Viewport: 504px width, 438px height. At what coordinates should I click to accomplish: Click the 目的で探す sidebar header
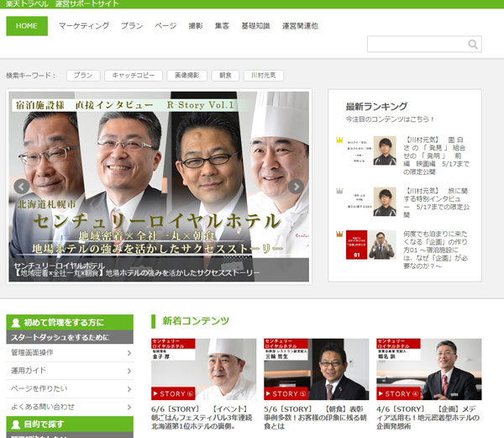tap(70, 425)
